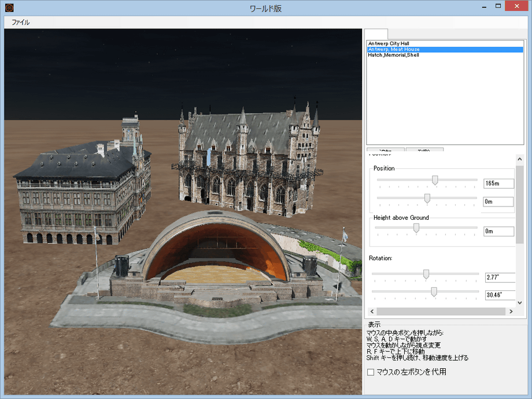This screenshot has height=399, width=532.
Task: Click the Position field showing 165m
Action: pyautogui.click(x=498, y=183)
